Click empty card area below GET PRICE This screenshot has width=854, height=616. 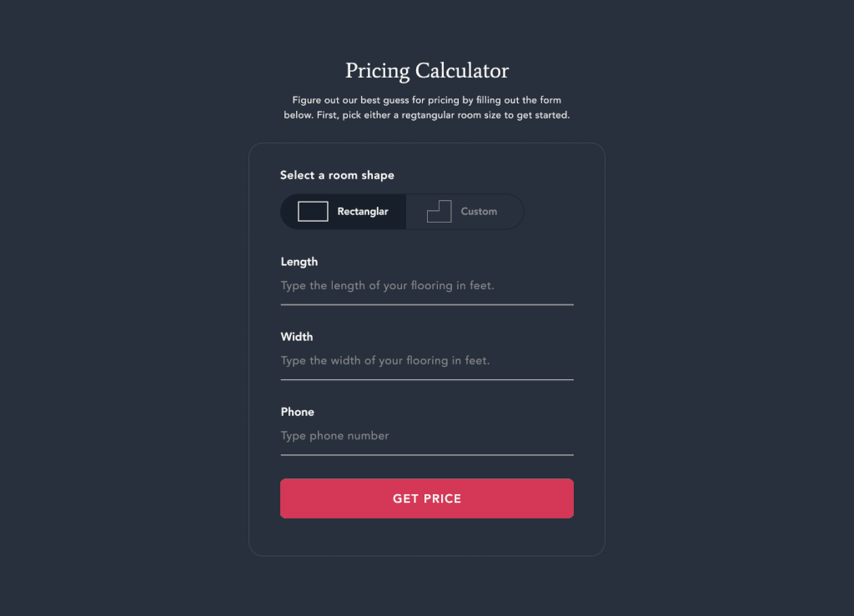pos(427,537)
